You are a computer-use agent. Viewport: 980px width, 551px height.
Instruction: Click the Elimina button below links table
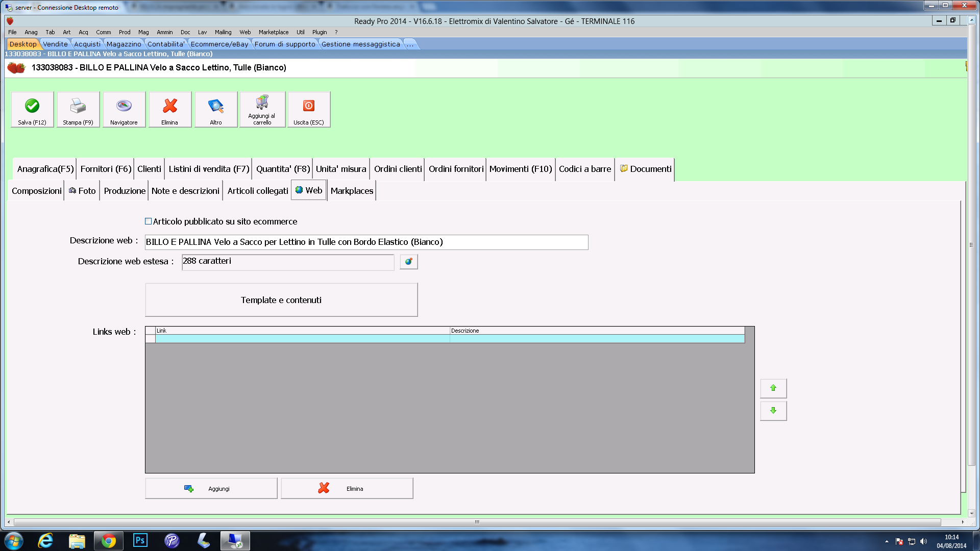pyautogui.click(x=347, y=489)
